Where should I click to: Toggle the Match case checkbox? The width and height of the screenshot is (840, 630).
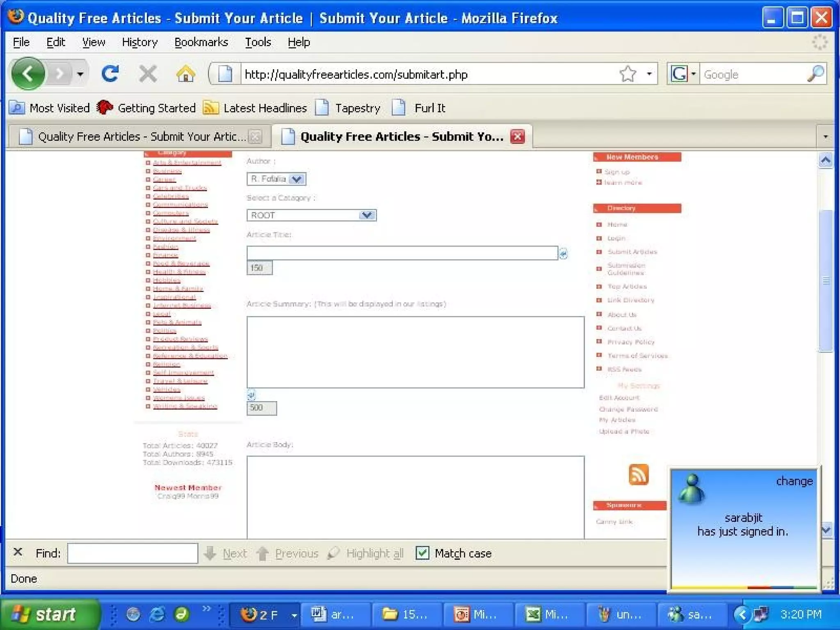[422, 553]
